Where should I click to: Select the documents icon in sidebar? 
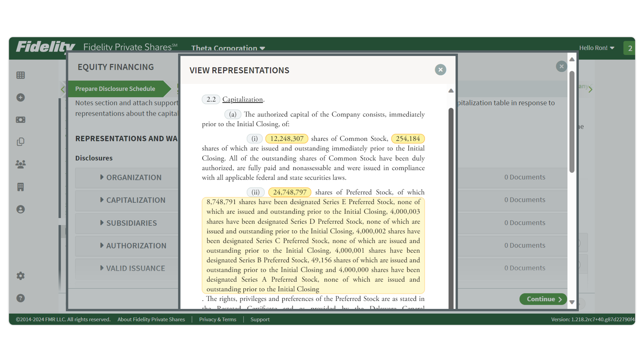[20, 141]
